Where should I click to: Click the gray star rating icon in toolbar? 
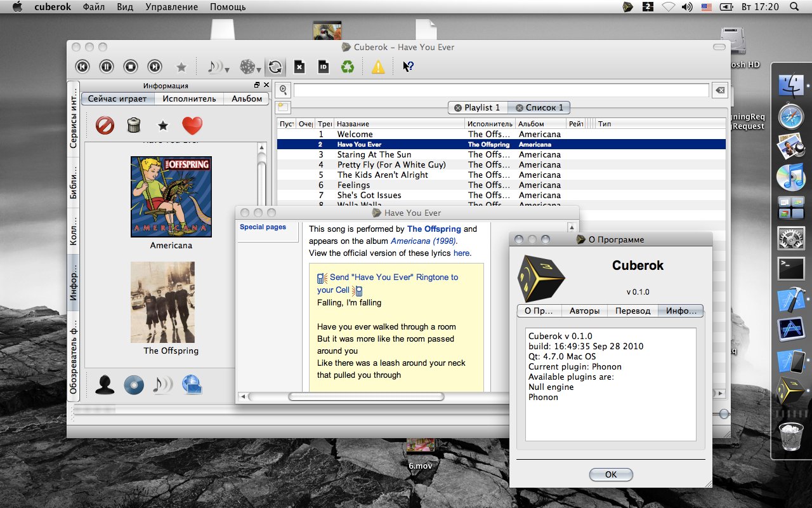[181, 67]
